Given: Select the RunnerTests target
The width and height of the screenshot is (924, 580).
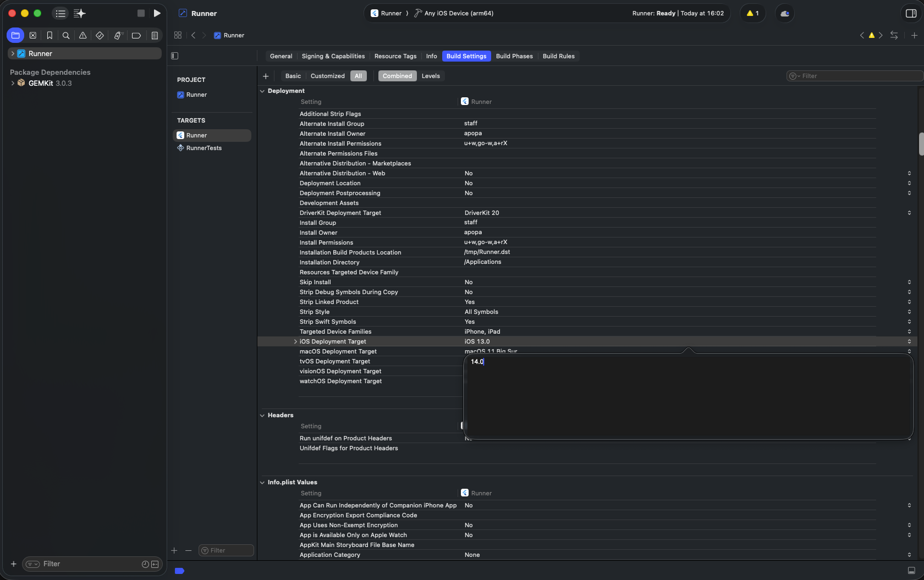Looking at the screenshot, I should [x=204, y=148].
